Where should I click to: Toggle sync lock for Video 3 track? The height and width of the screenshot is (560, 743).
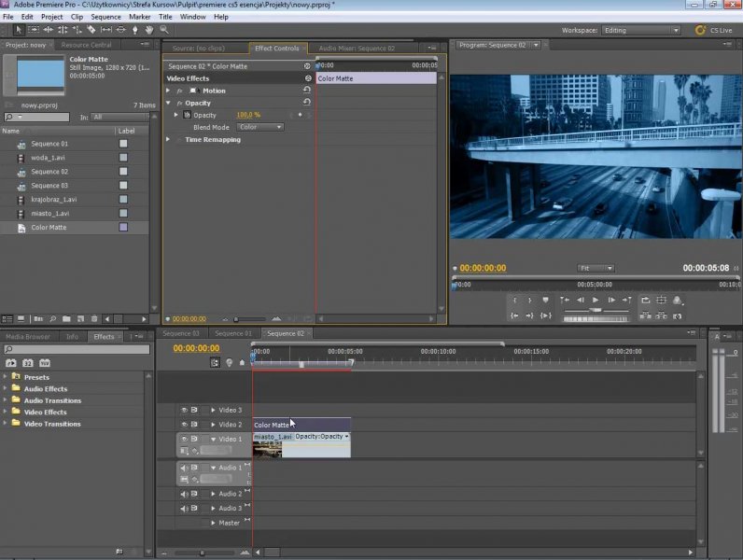[x=195, y=410]
